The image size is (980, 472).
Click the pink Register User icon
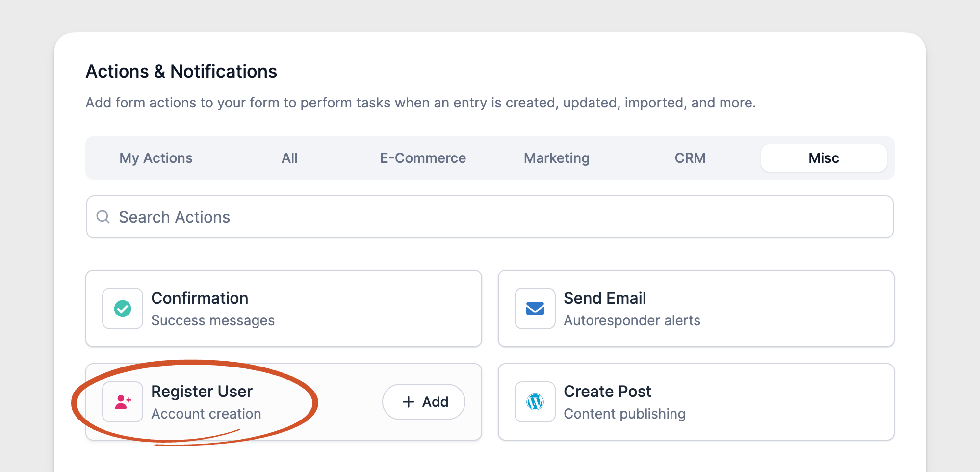pos(123,402)
